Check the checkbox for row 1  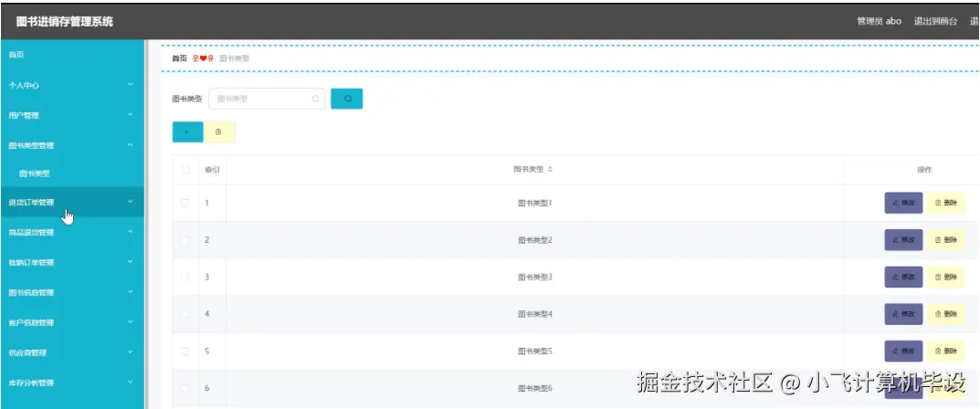[185, 203]
